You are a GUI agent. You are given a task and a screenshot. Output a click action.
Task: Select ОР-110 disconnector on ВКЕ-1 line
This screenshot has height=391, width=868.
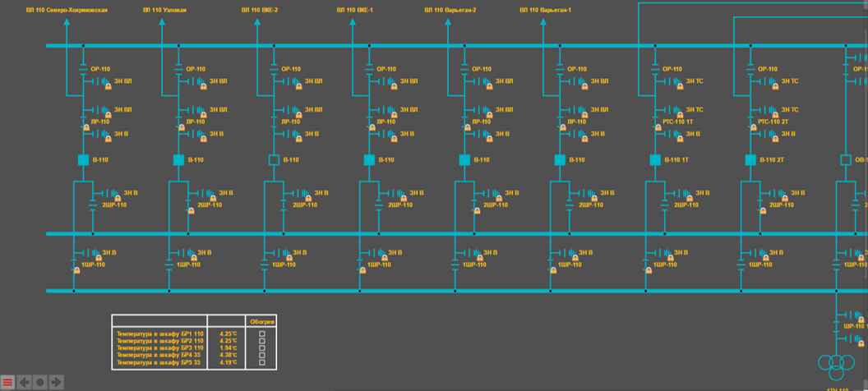tap(385, 69)
